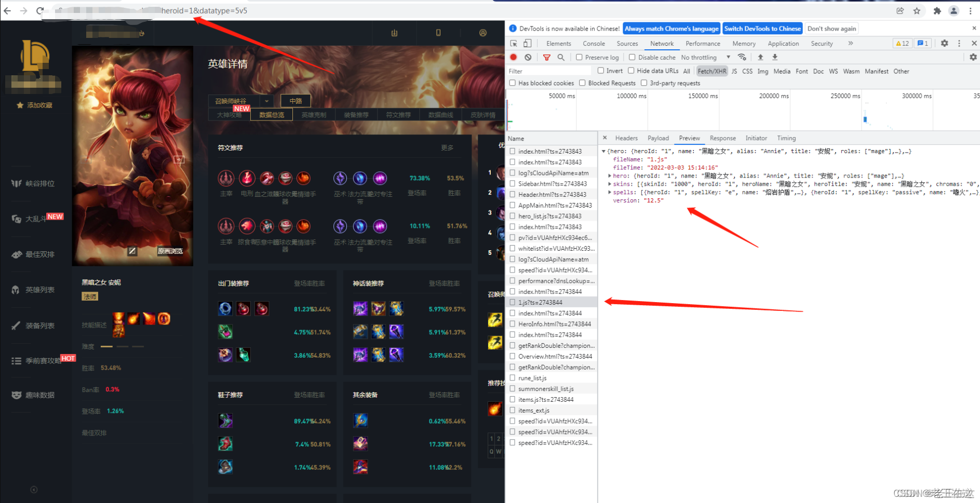Open network search magnifier
This screenshot has width=980, height=503.
[x=561, y=57]
